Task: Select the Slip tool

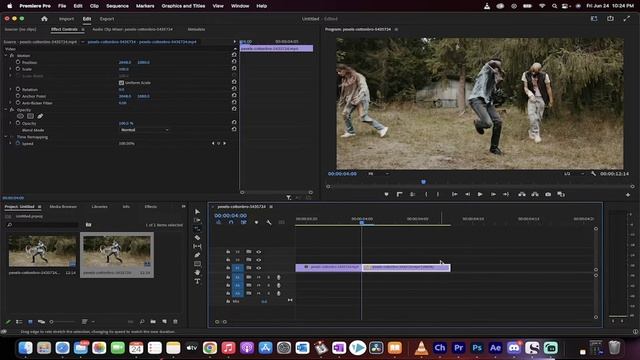Action: [x=198, y=247]
